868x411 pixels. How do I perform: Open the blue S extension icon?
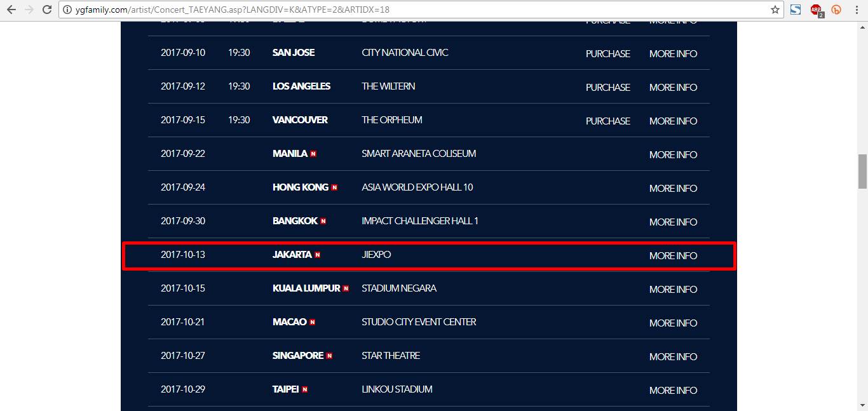click(x=796, y=10)
